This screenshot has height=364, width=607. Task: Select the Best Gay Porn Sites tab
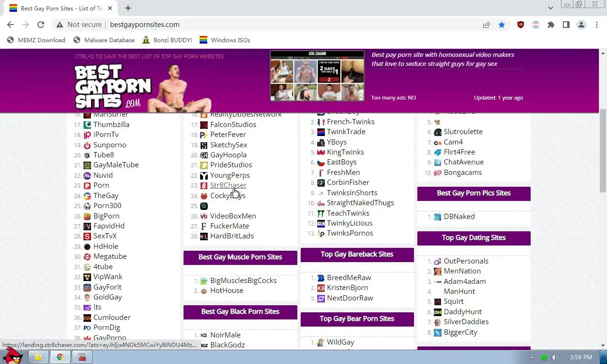[62, 8]
